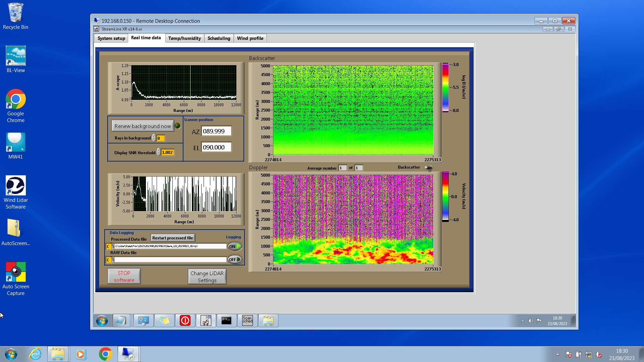Click Renew background now button

pyautogui.click(x=143, y=126)
